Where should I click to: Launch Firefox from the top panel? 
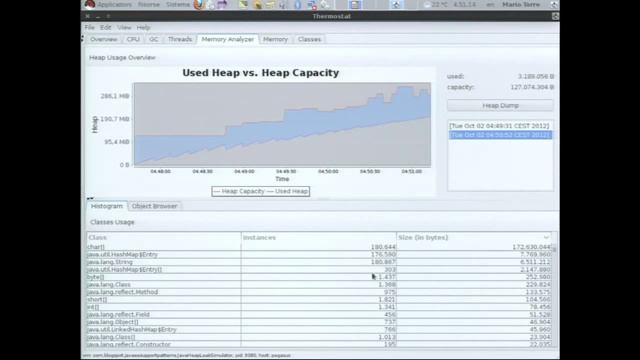tap(199, 4)
